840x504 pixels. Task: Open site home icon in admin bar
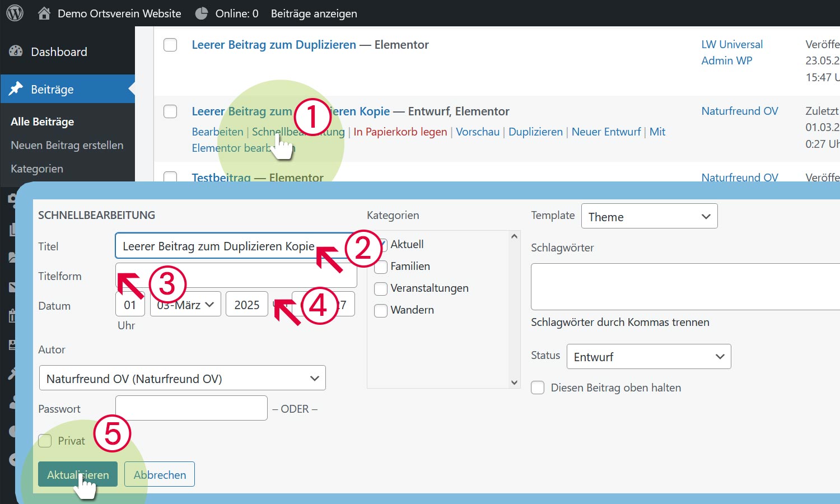click(x=44, y=13)
